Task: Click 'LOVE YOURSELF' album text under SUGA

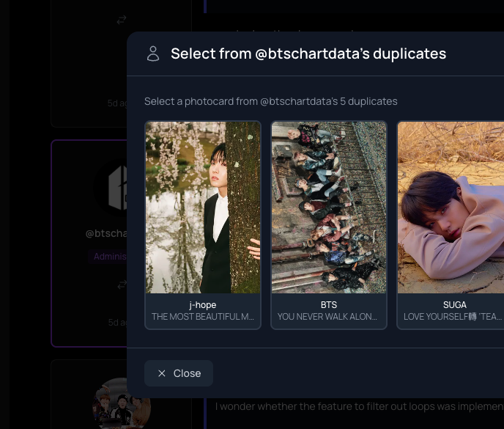Action: 453,317
